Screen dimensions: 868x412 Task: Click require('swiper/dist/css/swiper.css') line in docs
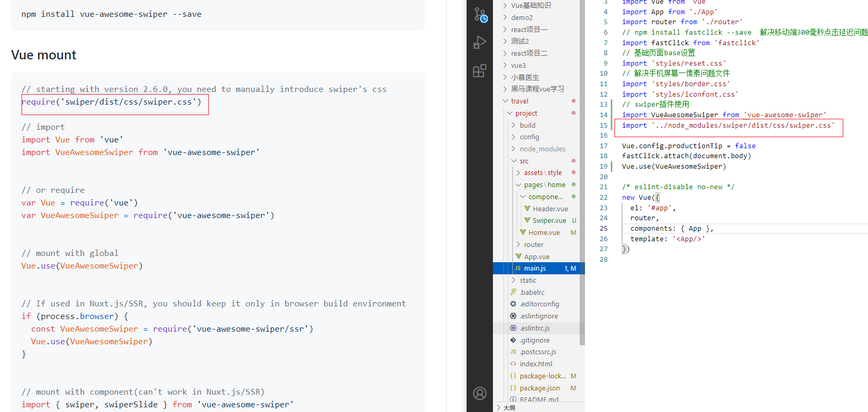click(x=112, y=102)
